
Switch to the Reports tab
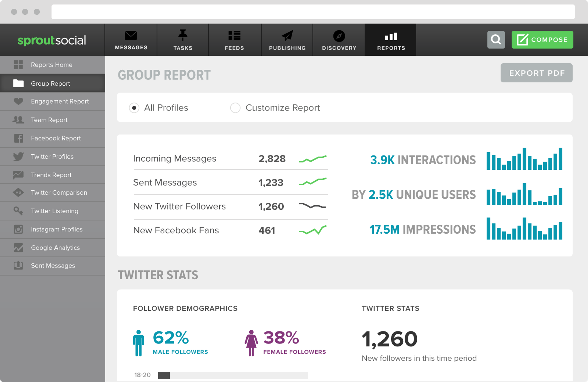(x=391, y=40)
